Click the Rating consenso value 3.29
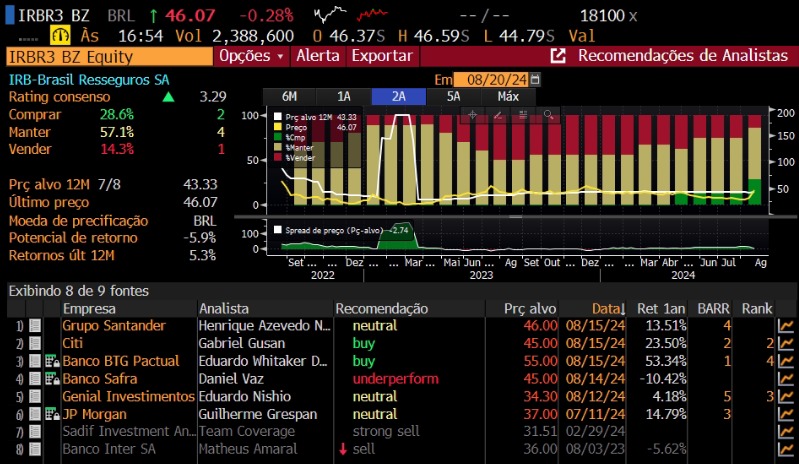 pyautogui.click(x=212, y=97)
